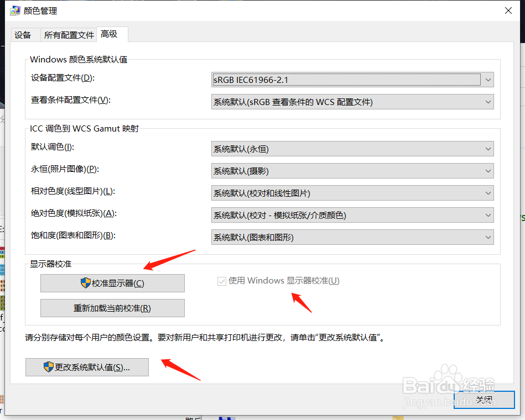Open 饱和度(图表和图形) dropdown

pyautogui.click(x=352, y=237)
